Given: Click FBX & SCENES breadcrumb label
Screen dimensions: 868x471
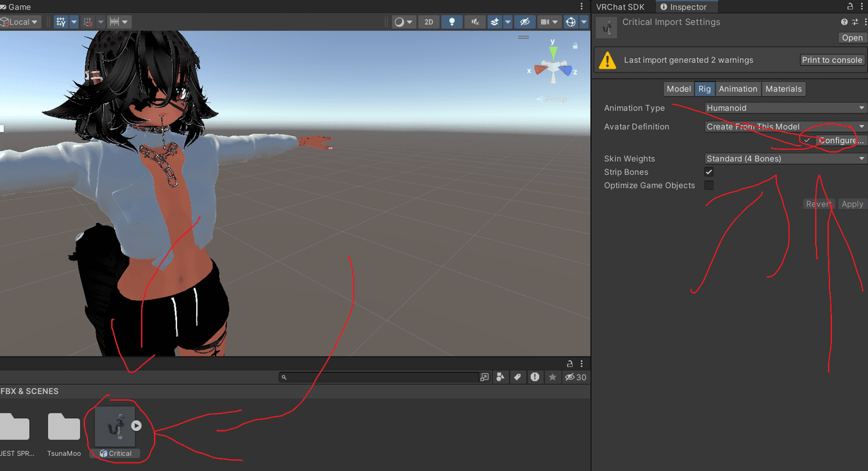Looking at the screenshot, I should pos(29,391).
